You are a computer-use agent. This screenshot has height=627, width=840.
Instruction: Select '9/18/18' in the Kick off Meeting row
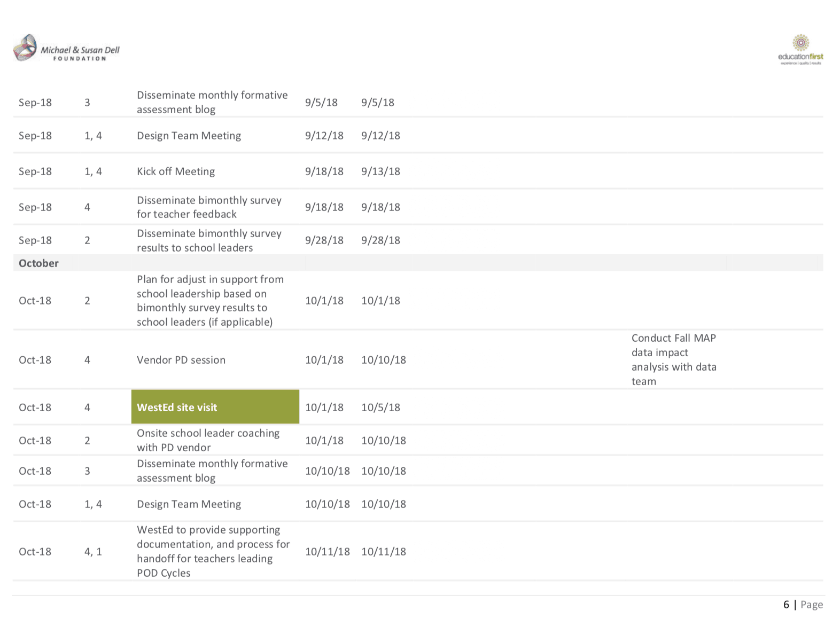(324, 171)
